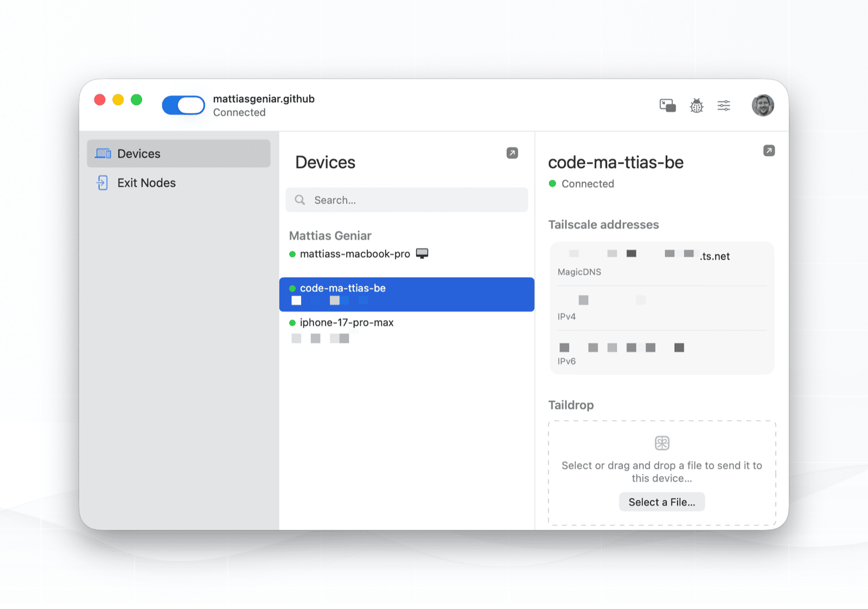
Task: Copy the MagicDNS ts.net address
Action: click(x=662, y=264)
